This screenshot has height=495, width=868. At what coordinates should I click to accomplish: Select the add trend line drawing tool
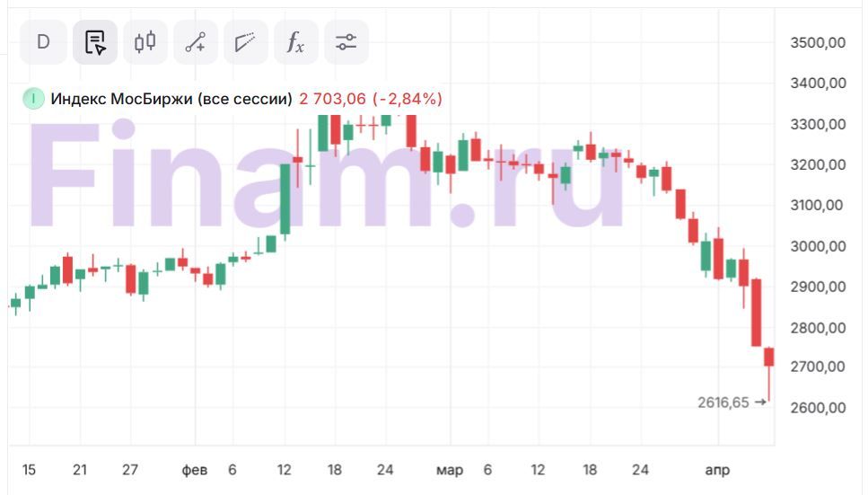[x=196, y=42]
